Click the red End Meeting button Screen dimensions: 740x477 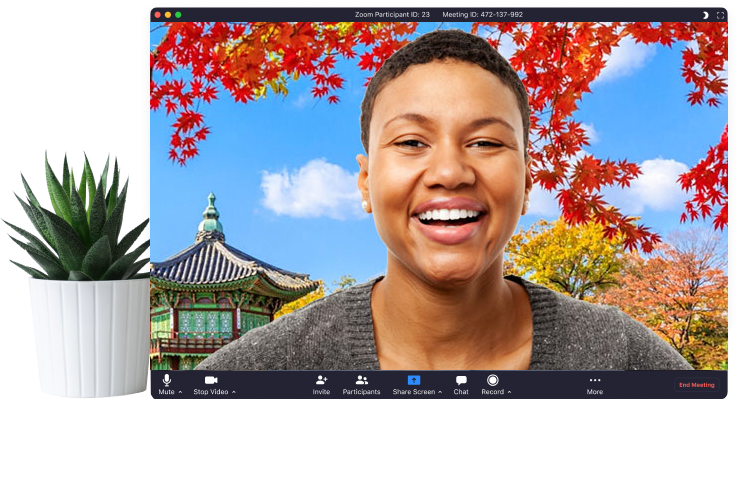point(696,385)
